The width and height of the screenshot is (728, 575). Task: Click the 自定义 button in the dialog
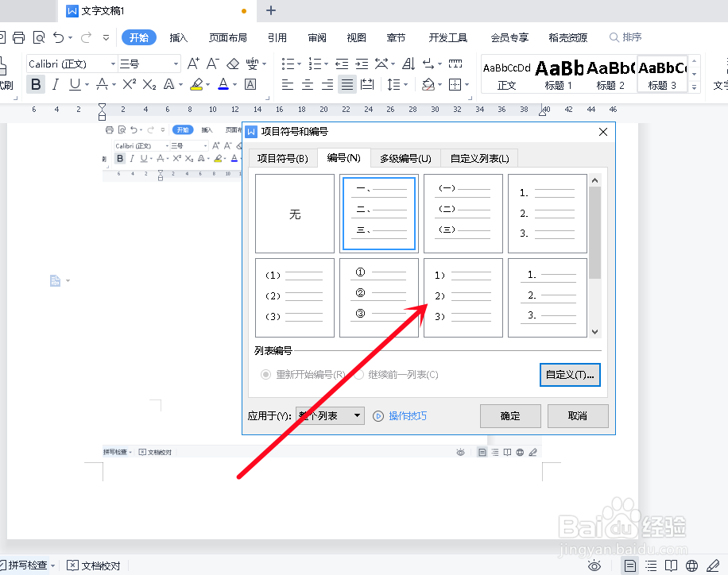point(570,374)
